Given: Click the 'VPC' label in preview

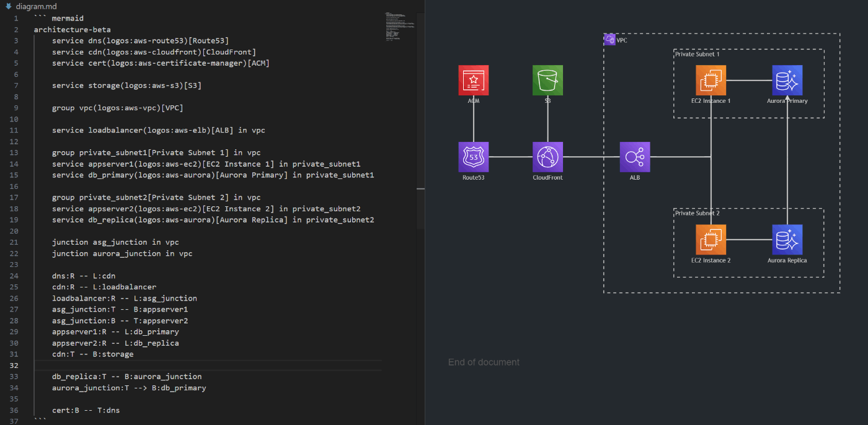Looking at the screenshot, I should (x=622, y=40).
